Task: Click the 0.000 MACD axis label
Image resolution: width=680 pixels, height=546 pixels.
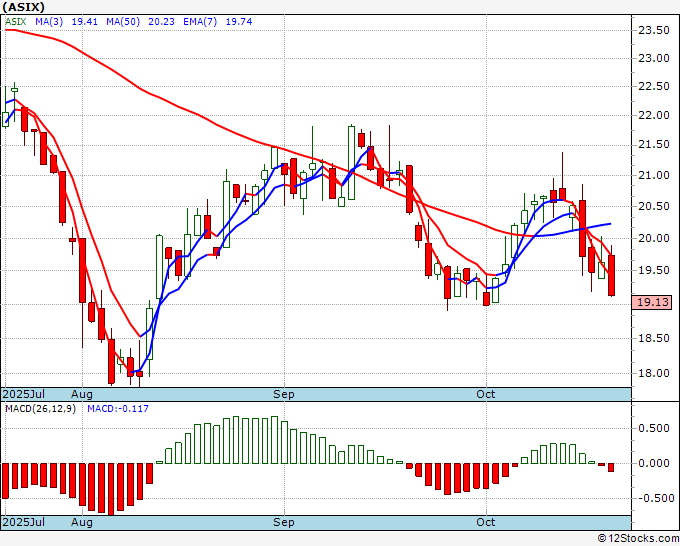Action: point(654,463)
